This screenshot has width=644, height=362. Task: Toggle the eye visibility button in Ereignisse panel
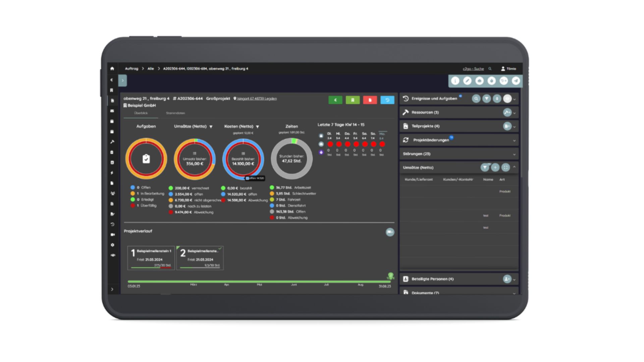[507, 99]
